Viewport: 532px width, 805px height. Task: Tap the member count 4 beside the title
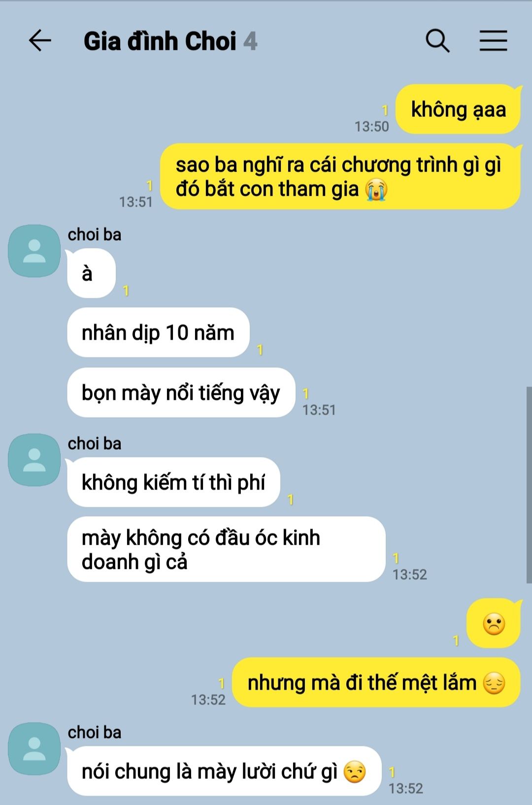tap(250, 41)
